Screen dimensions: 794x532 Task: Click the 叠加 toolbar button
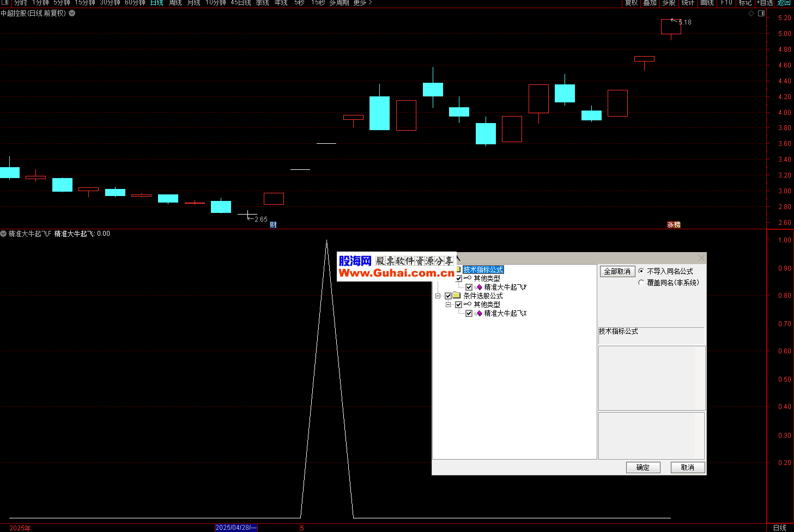pyautogui.click(x=650, y=3)
